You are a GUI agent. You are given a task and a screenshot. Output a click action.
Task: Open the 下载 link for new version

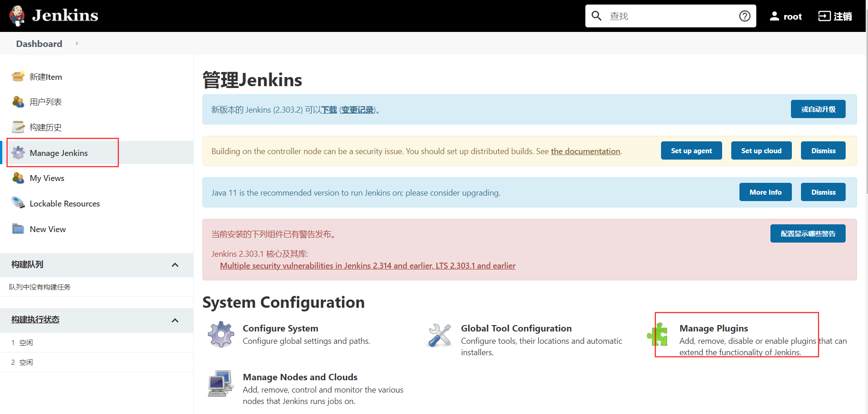coord(329,110)
